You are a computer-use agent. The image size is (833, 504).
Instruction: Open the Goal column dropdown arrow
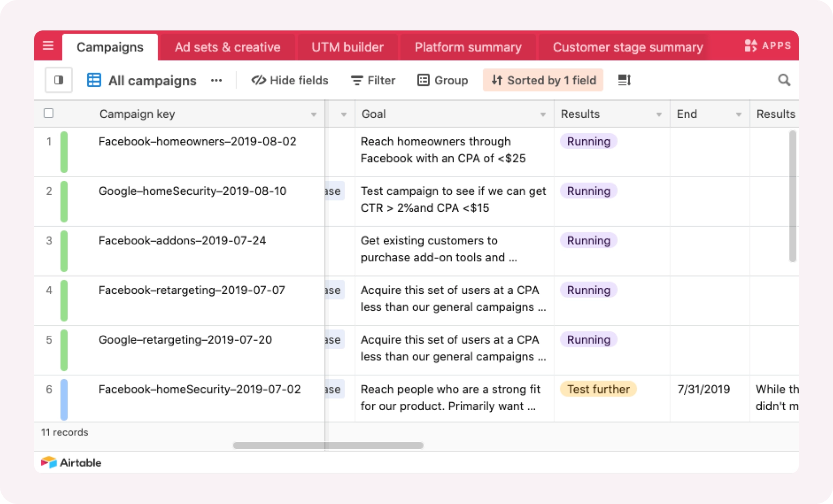pos(543,115)
